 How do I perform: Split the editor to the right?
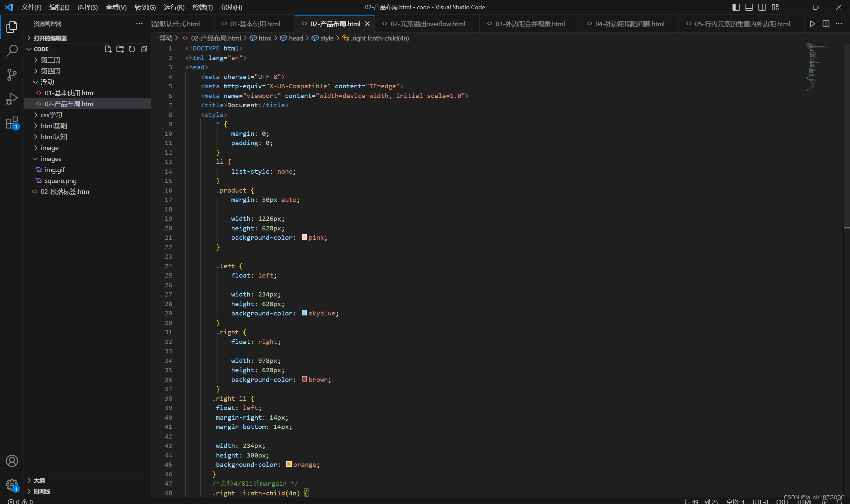(826, 24)
